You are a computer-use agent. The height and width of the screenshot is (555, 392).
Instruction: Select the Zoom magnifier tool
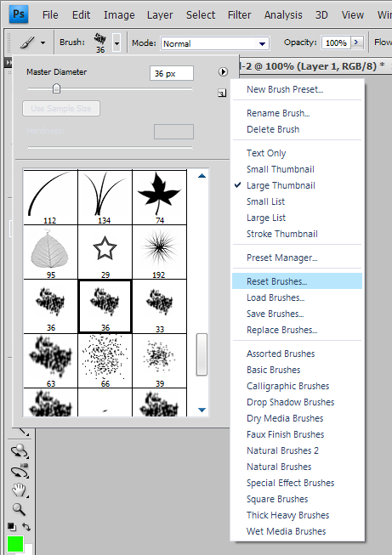click(19, 509)
